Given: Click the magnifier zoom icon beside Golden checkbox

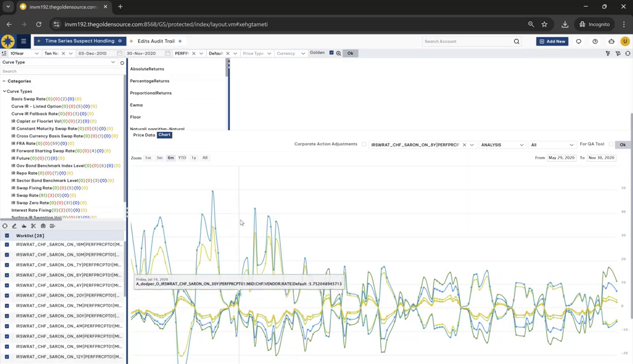Looking at the screenshot, I should tap(339, 53).
